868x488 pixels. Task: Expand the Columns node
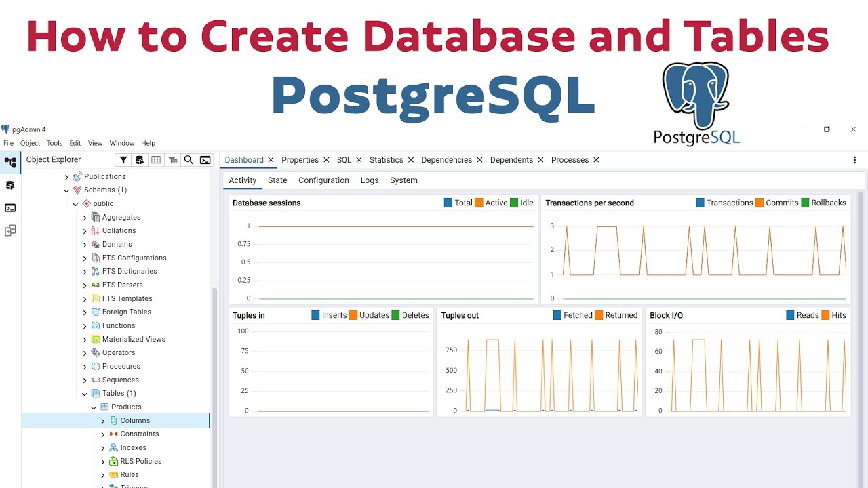pos(103,421)
